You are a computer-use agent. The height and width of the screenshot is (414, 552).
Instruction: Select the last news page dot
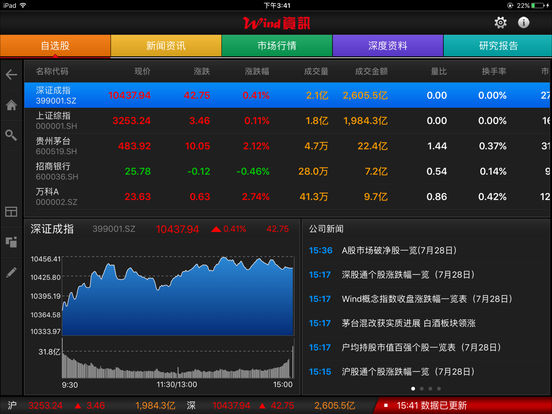[x=439, y=389]
